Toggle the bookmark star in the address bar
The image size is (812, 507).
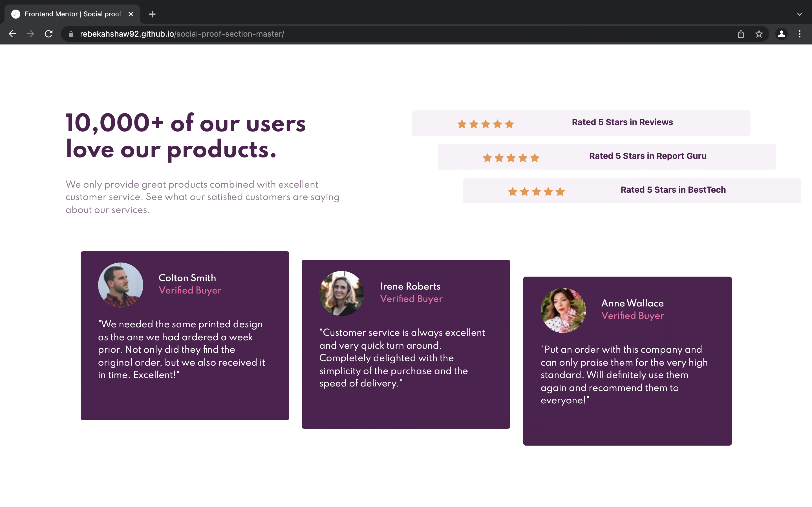tap(759, 34)
